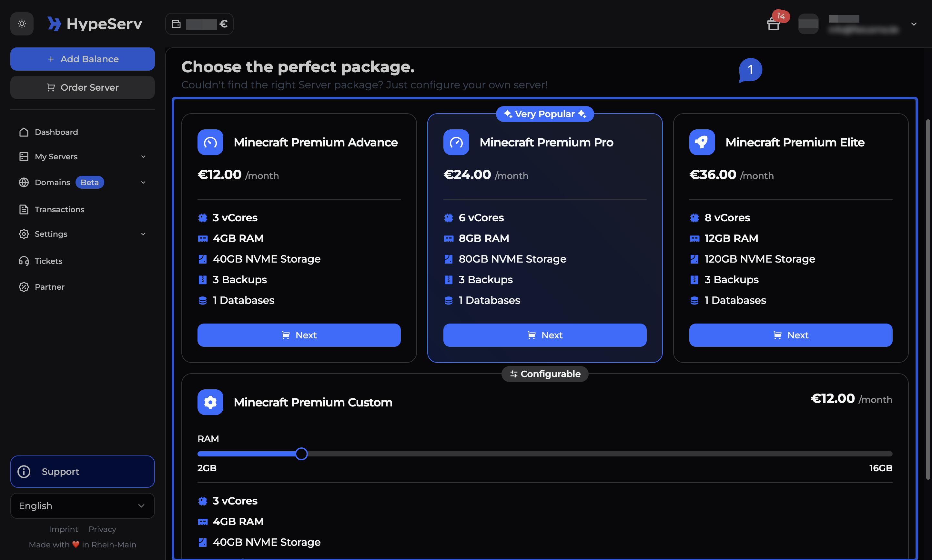Expand the My Servers section
The height and width of the screenshot is (560, 932).
click(x=143, y=156)
